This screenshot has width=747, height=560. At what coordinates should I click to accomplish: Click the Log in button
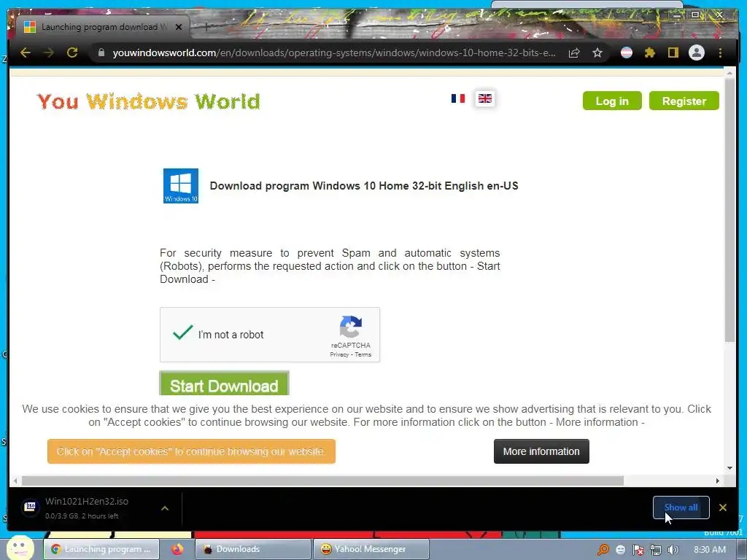point(612,101)
